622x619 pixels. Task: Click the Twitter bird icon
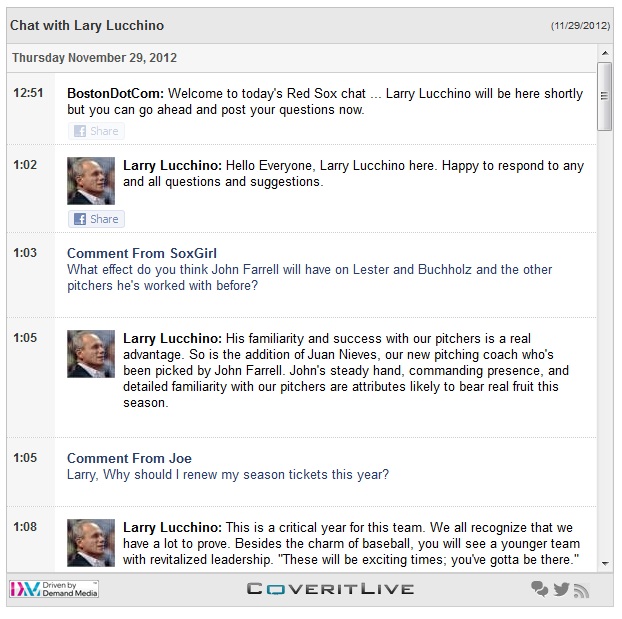[x=561, y=589]
